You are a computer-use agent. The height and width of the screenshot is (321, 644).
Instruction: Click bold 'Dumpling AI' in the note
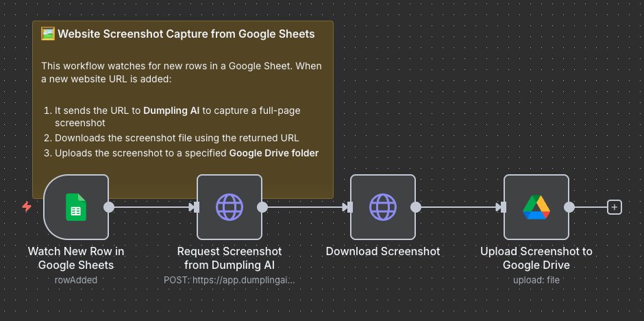coord(171,111)
